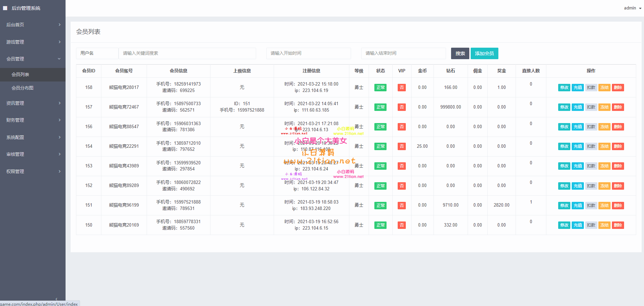The width and height of the screenshot is (644, 306).
Task: Toggle VIP 否 badge for member 151
Action: pos(401,206)
